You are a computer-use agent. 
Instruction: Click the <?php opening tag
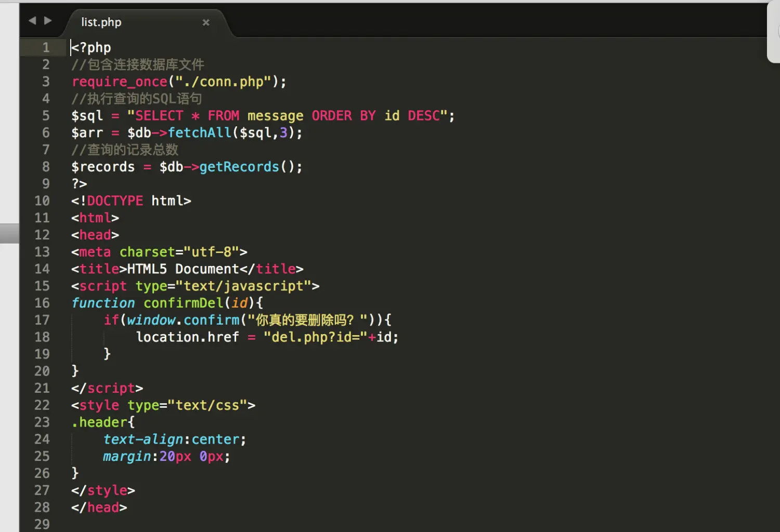click(92, 48)
